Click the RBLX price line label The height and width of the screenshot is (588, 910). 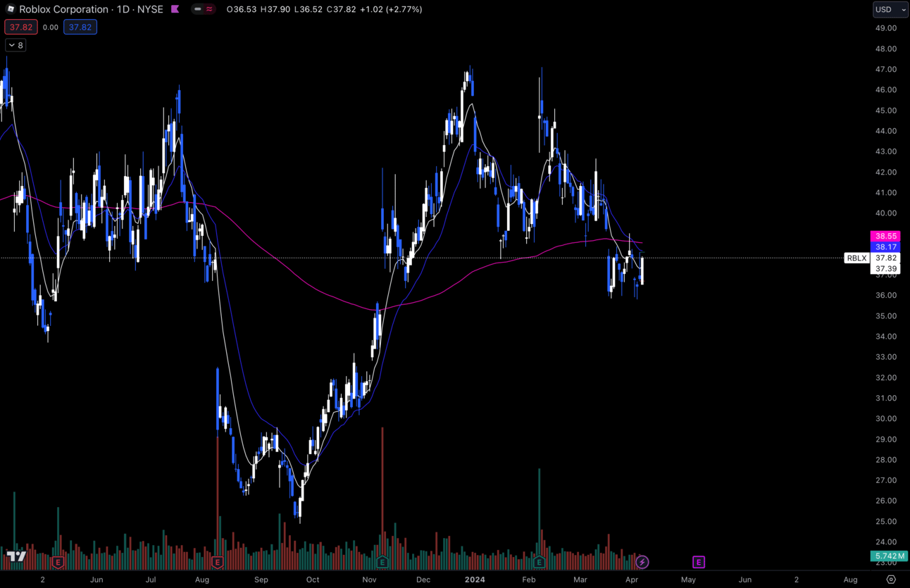pos(856,258)
